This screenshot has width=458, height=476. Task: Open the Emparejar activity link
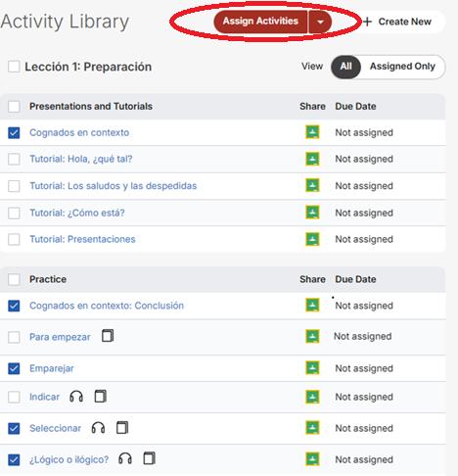52,368
